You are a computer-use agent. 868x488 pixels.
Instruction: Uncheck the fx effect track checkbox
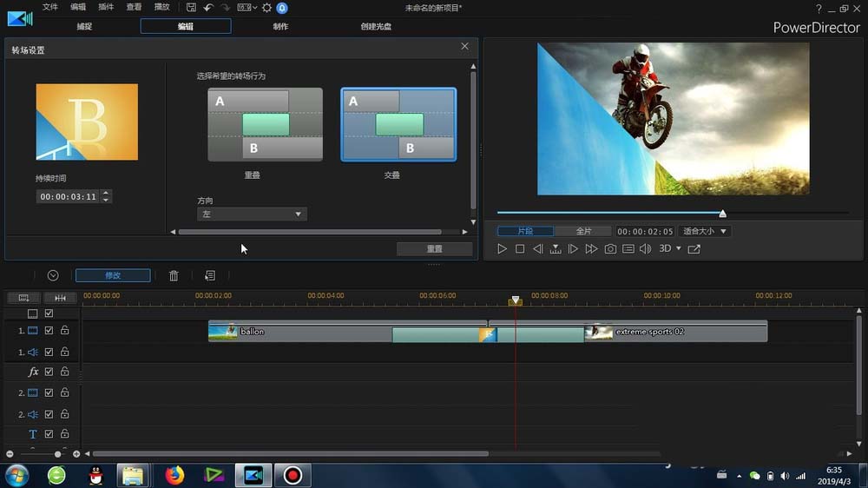coord(49,372)
